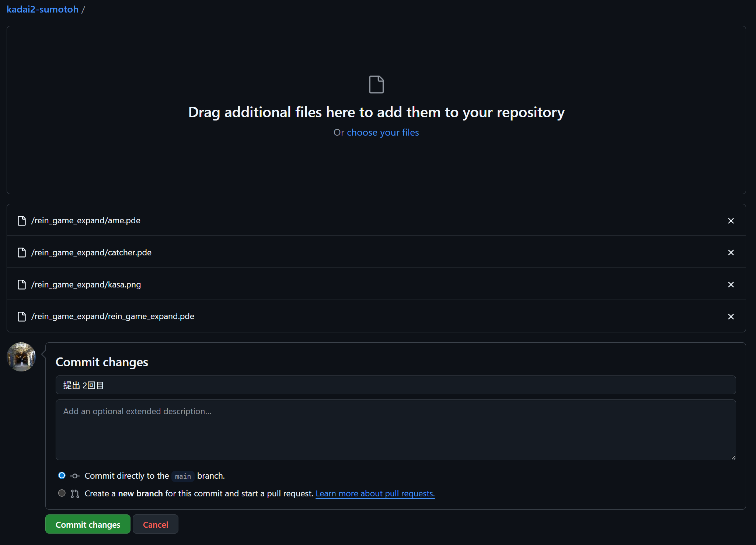The image size is (756, 545).
Task: Click the large file icon in drop zone
Action: [x=376, y=84]
